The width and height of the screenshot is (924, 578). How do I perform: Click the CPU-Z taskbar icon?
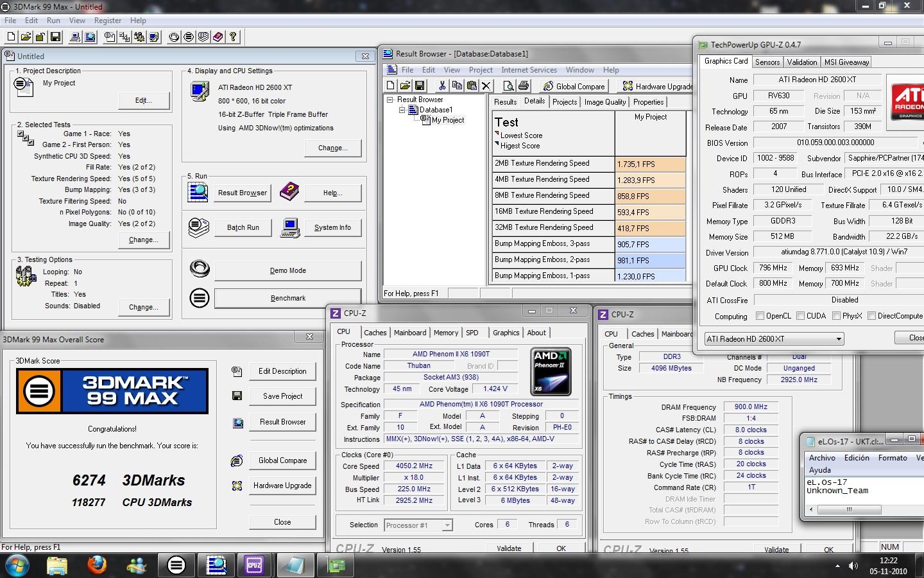(x=255, y=565)
